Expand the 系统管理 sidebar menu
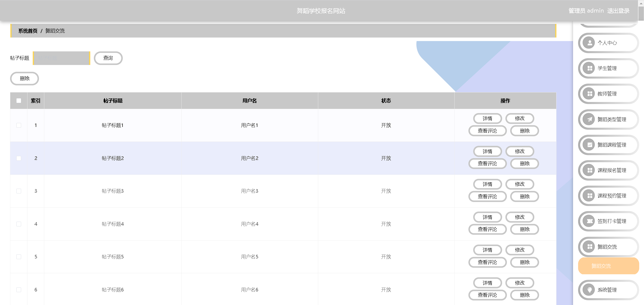644x305 pixels. [x=607, y=290]
